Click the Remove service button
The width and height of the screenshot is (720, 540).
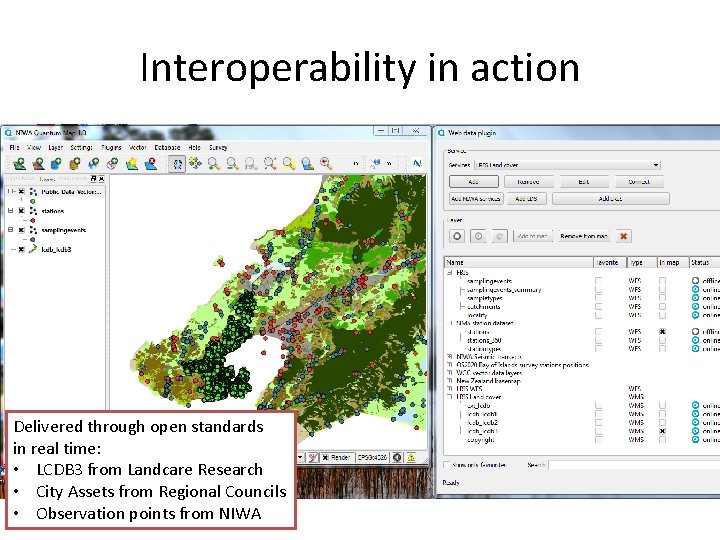point(528,181)
